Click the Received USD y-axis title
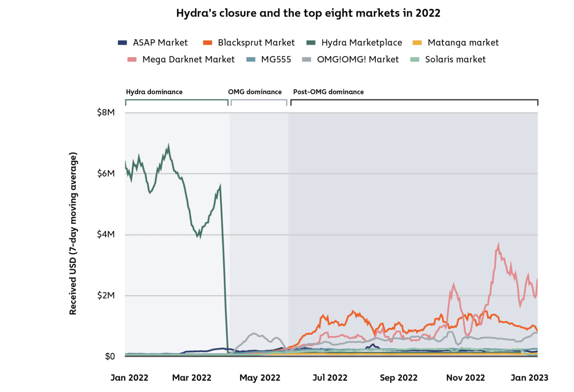 pyautogui.click(x=73, y=233)
